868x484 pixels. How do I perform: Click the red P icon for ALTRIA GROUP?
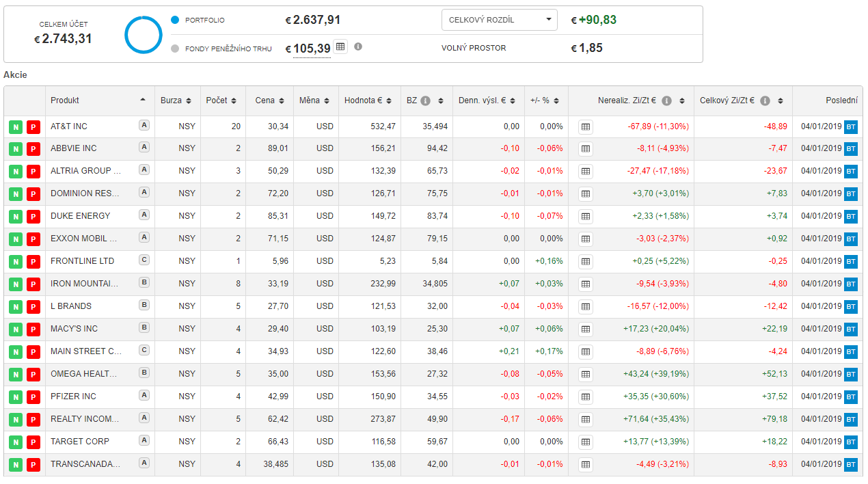coord(33,172)
